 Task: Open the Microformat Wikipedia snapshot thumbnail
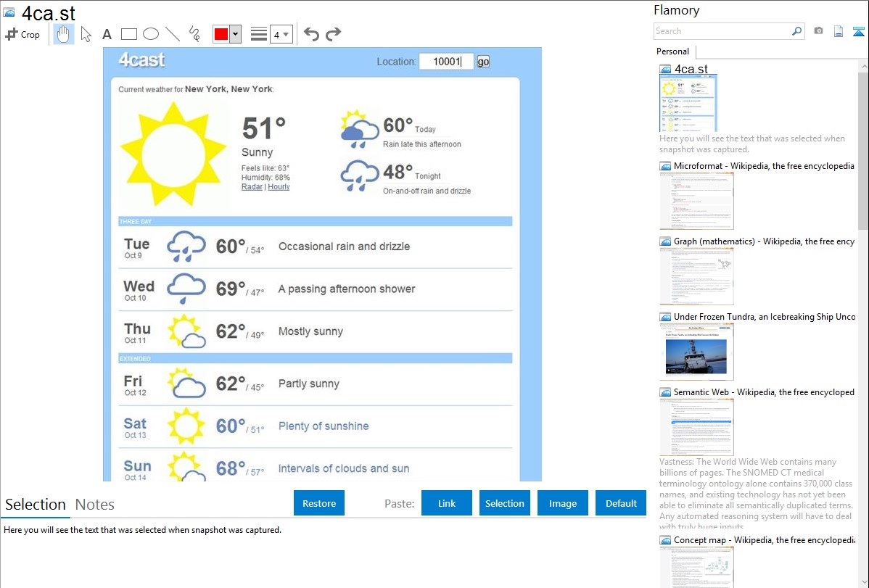pyautogui.click(x=696, y=201)
